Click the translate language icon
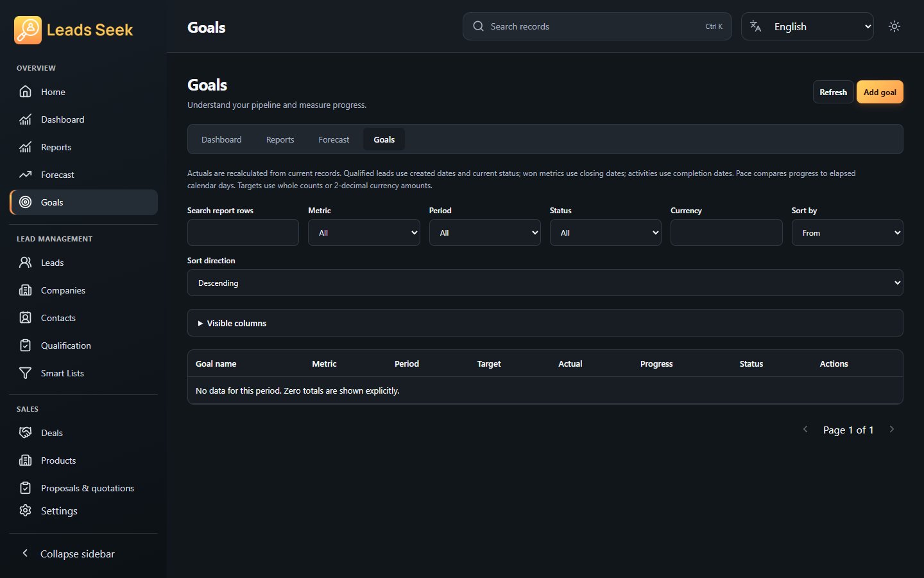The width and height of the screenshot is (924, 578). pyautogui.click(x=756, y=26)
